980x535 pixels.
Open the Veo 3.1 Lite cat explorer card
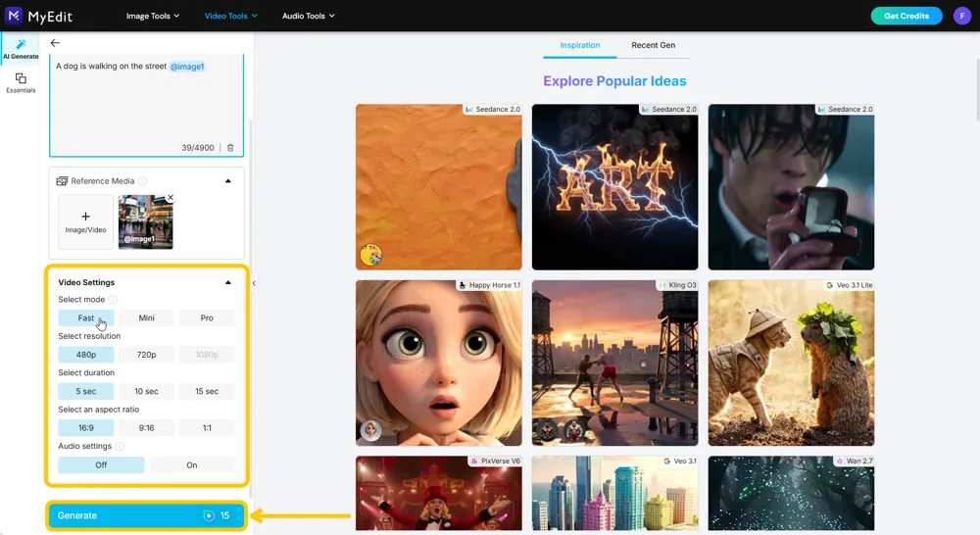[791, 364]
